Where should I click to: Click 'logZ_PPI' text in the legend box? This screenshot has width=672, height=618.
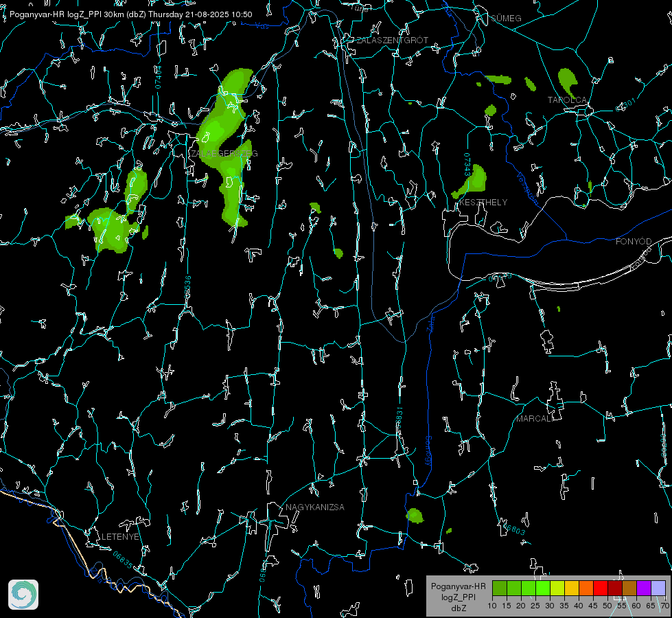(x=459, y=597)
